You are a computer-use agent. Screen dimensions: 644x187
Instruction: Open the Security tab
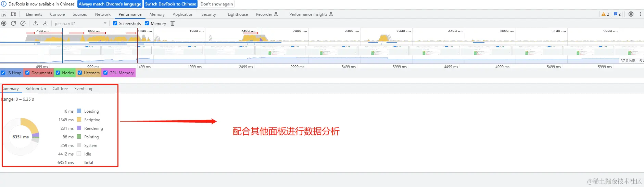[209, 14]
